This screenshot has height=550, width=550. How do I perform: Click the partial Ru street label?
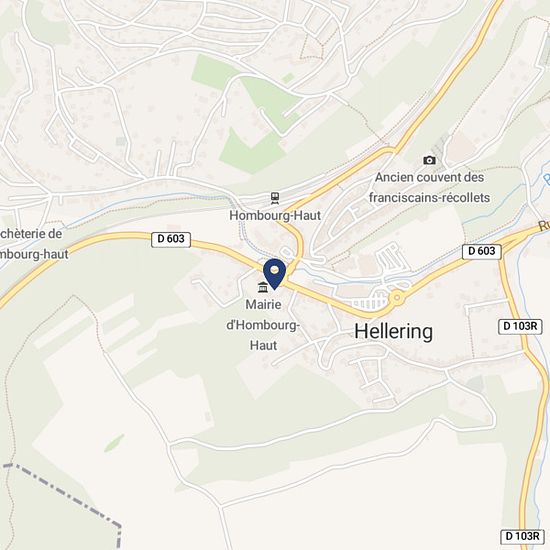(544, 226)
